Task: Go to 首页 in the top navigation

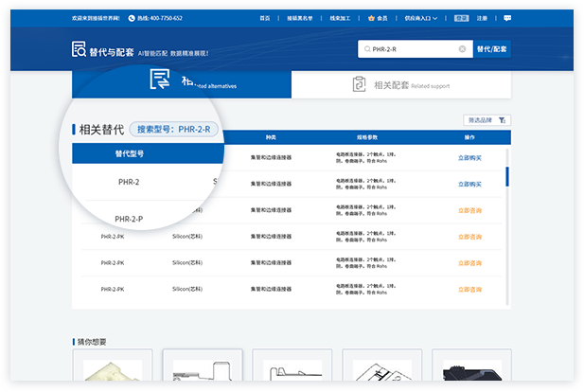Action: coord(265,18)
